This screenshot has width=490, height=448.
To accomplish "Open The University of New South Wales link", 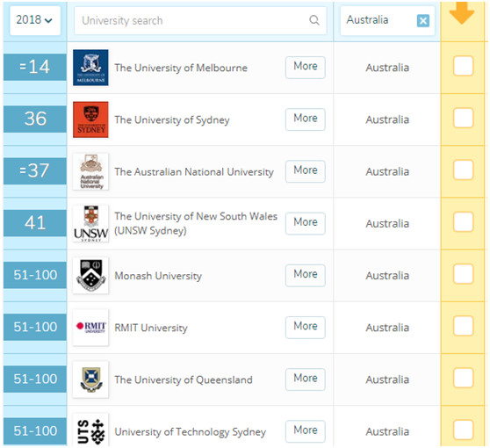I will coord(196,223).
